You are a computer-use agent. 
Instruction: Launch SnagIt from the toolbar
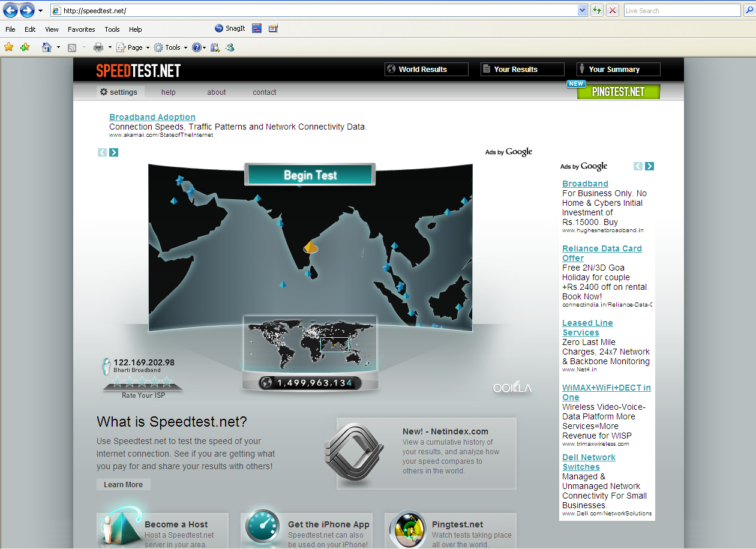click(230, 29)
